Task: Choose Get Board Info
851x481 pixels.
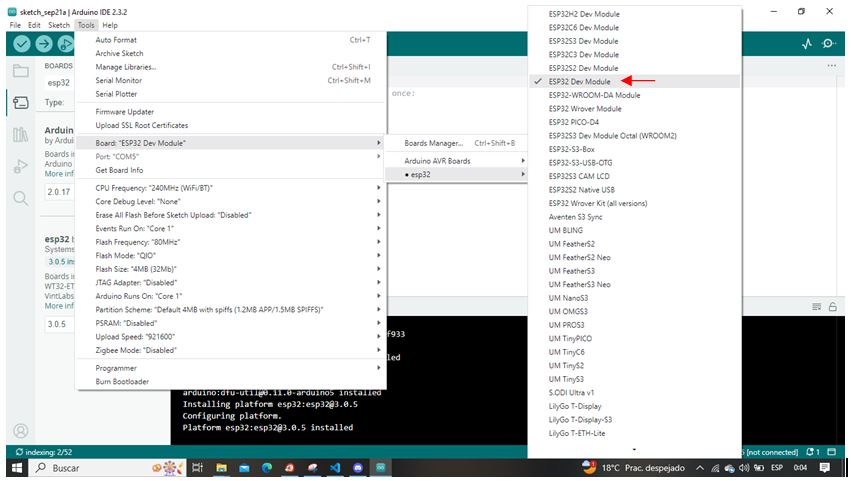Action: (231, 170)
